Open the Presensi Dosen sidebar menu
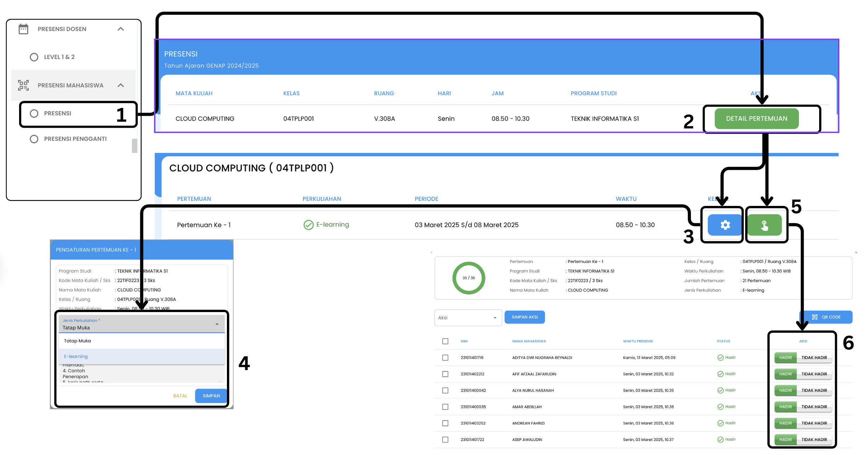868x455 pixels. tap(74, 29)
